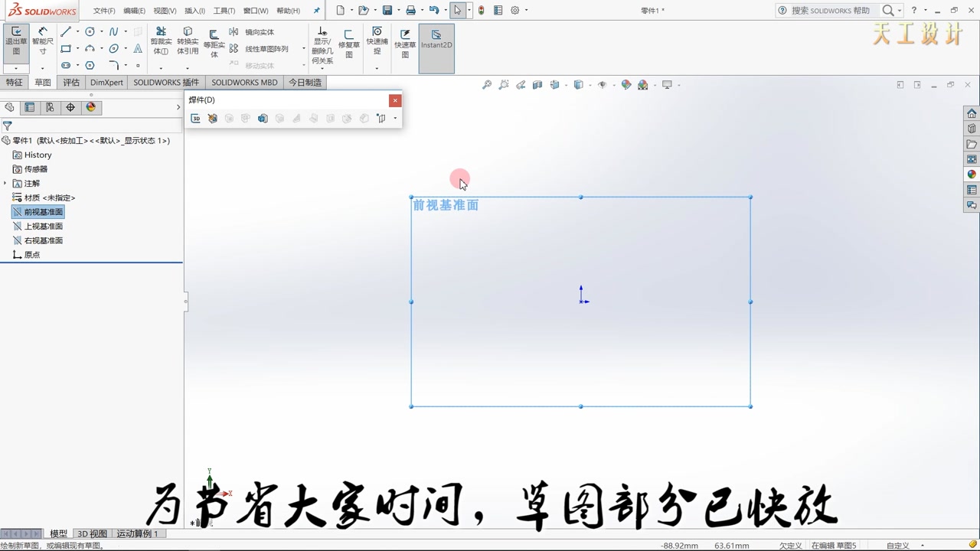Open the DisplayManager color ball tab

tap(91, 107)
